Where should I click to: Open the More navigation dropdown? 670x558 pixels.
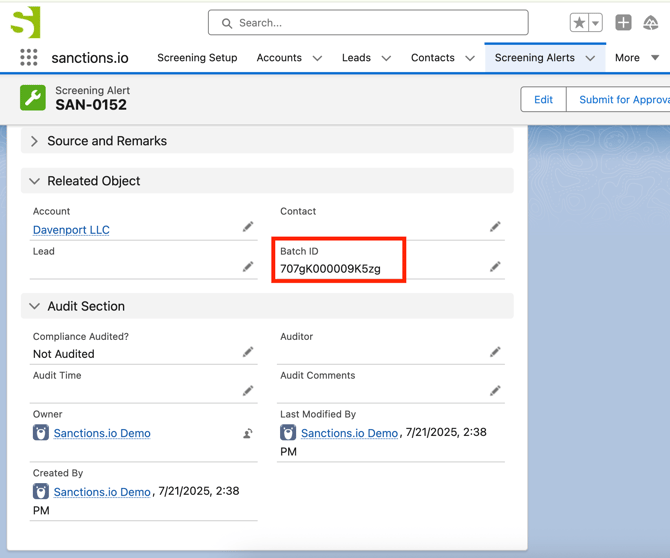[x=637, y=58]
